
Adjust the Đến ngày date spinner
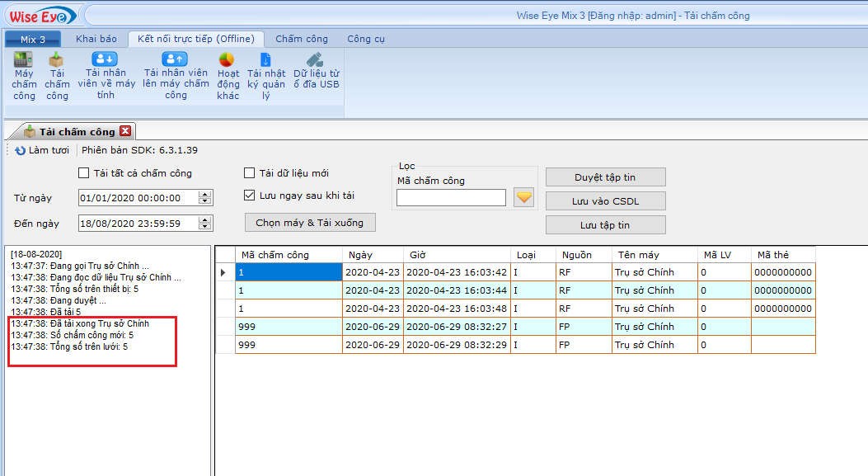pyautogui.click(x=205, y=223)
